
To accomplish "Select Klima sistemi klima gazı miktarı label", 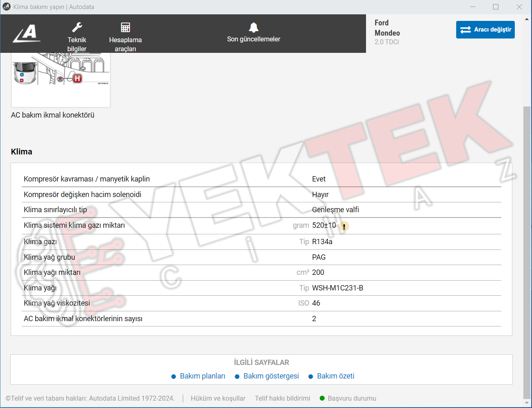I will tap(74, 225).
